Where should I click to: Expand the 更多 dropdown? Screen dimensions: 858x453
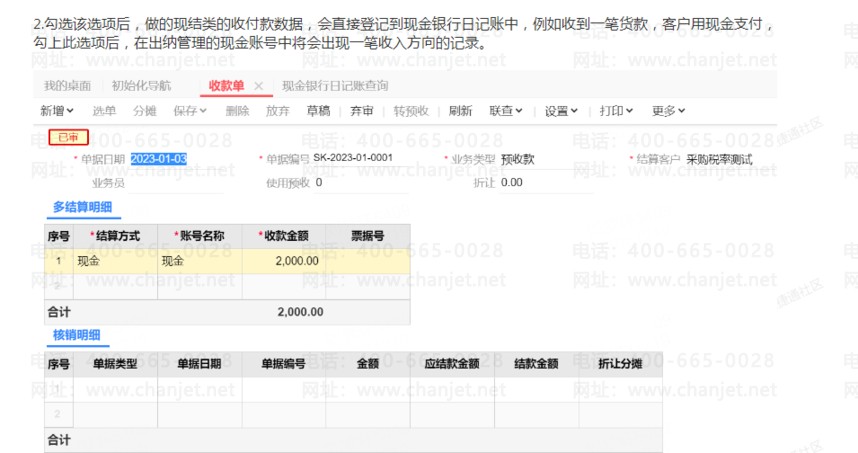[668, 111]
